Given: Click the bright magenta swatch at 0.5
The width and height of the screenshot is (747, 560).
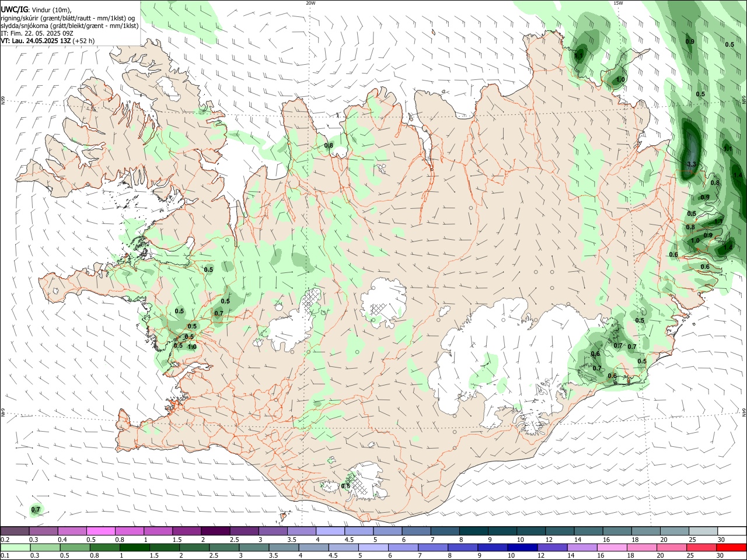Looking at the screenshot, I should (x=100, y=531).
